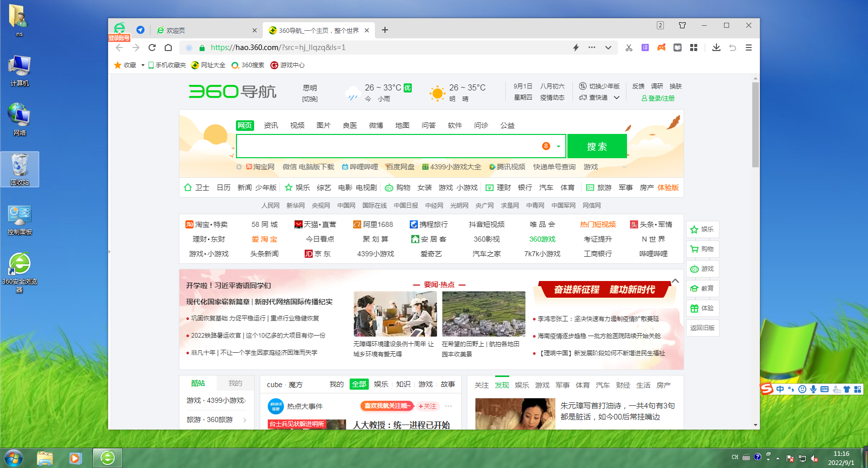Collapse the news panel with up chevron
Viewport: 868px width, 468px height.
tap(675, 281)
